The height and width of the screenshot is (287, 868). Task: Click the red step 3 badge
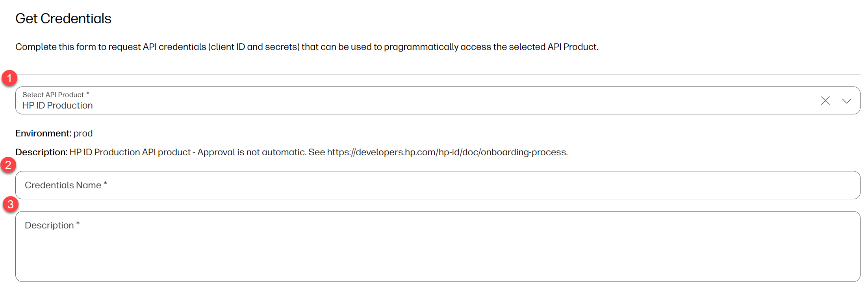tap(11, 204)
